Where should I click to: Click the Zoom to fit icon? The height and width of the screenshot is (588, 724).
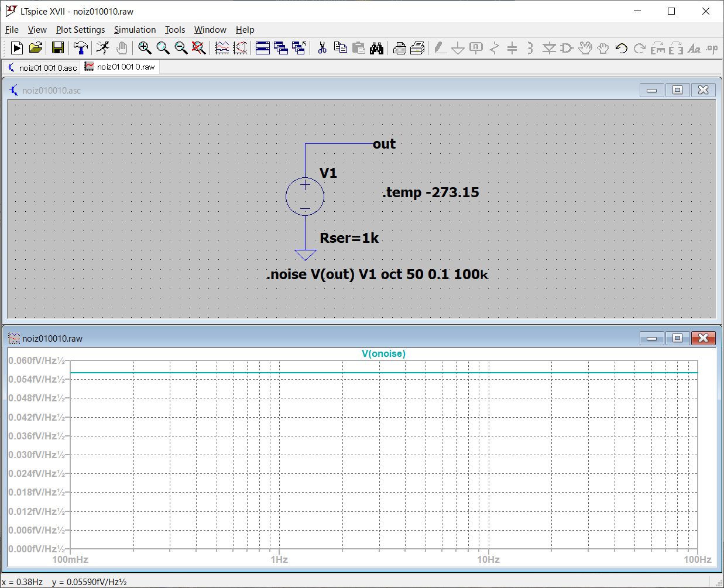click(199, 48)
